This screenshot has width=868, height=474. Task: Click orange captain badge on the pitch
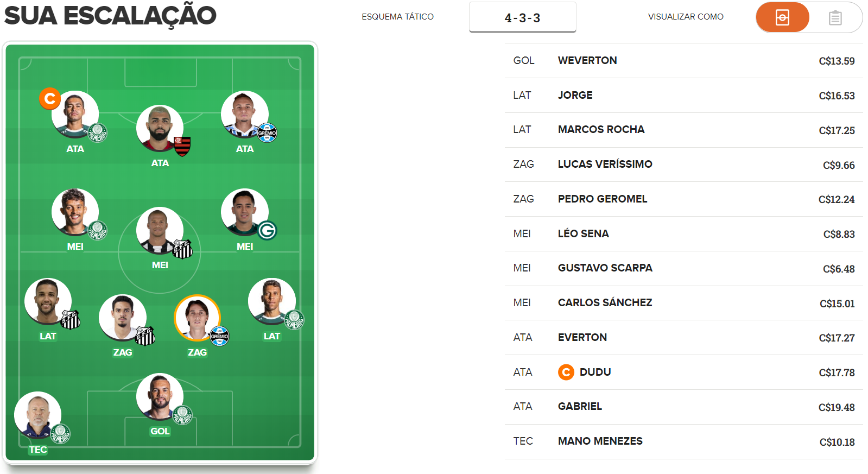(49, 99)
